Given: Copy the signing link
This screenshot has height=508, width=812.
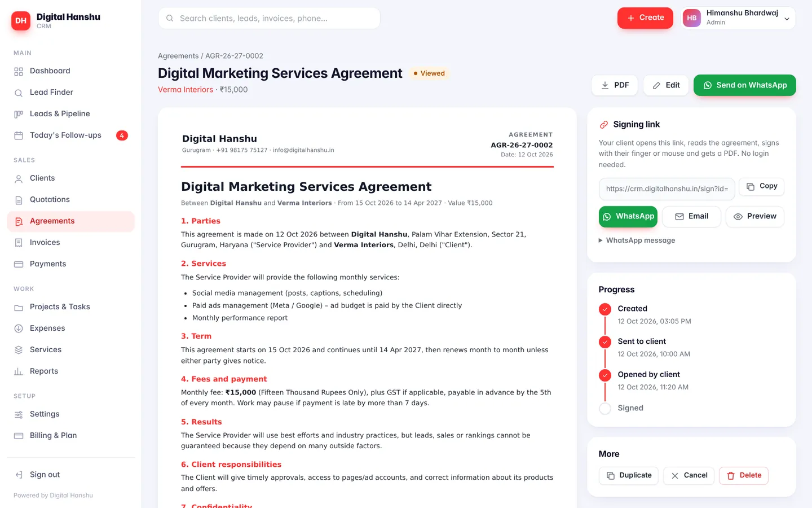Looking at the screenshot, I should (761, 186).
